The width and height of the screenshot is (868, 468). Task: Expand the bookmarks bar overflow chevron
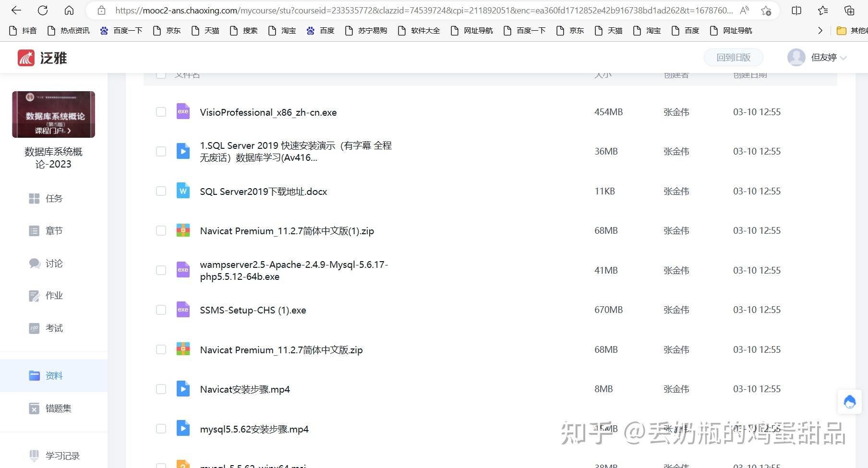click(820, 30)
